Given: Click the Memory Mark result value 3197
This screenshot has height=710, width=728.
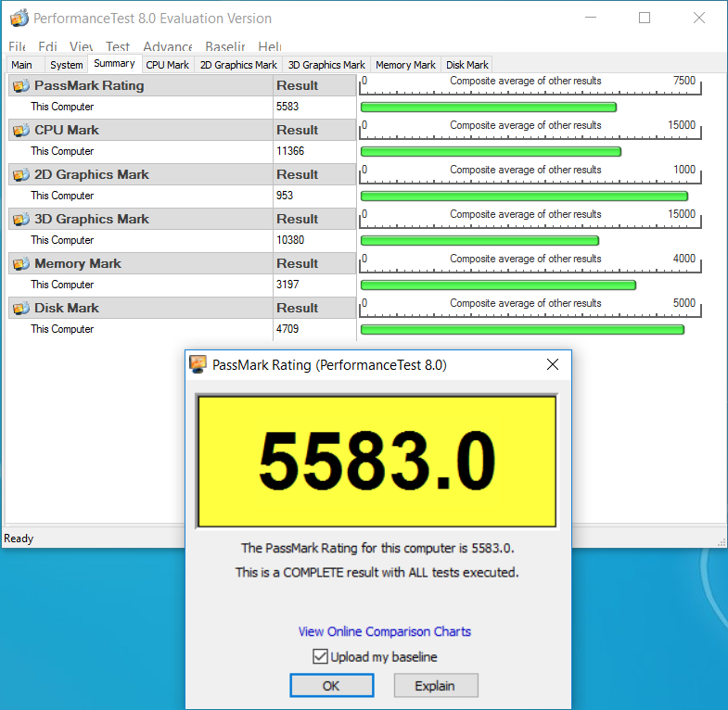Looking at the screenshot, I should tap(287, 285).
